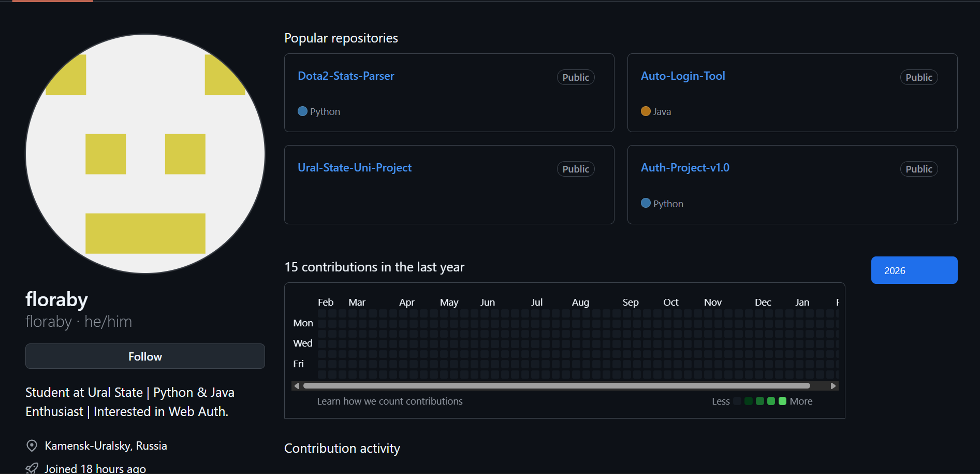Open the Dota2-Stats-Parser repository
This screenshot has height=474, width=980.
pyautogui.click(x=346, y=76)
